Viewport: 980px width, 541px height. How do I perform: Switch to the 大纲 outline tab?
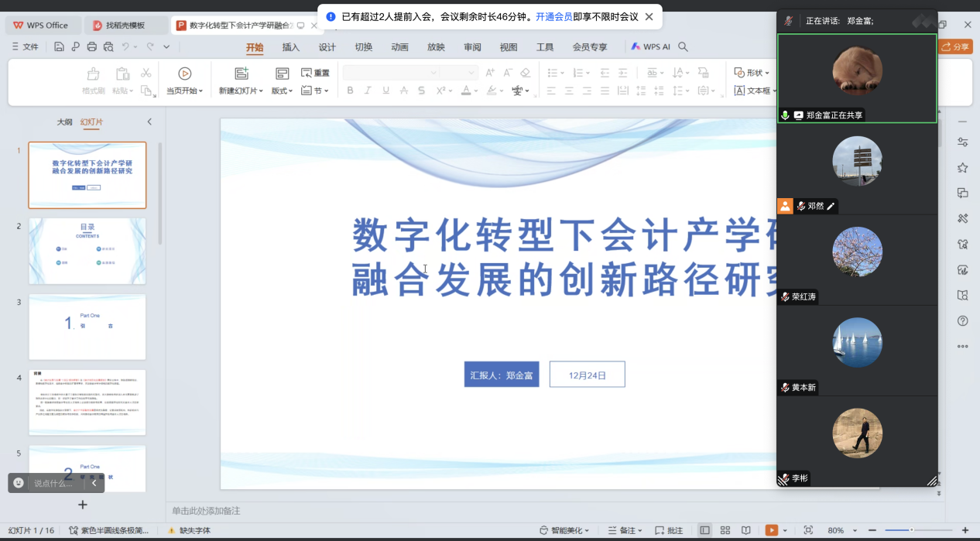tap(64, 122)
